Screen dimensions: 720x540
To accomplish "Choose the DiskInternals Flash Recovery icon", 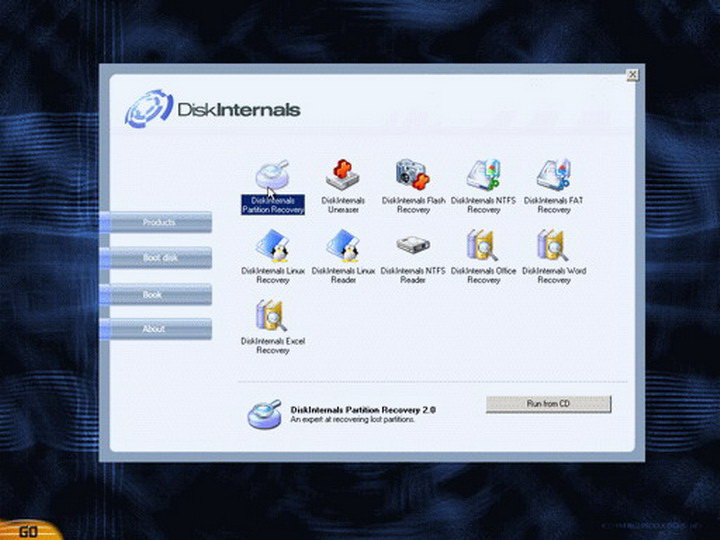I will pos(413,174).
